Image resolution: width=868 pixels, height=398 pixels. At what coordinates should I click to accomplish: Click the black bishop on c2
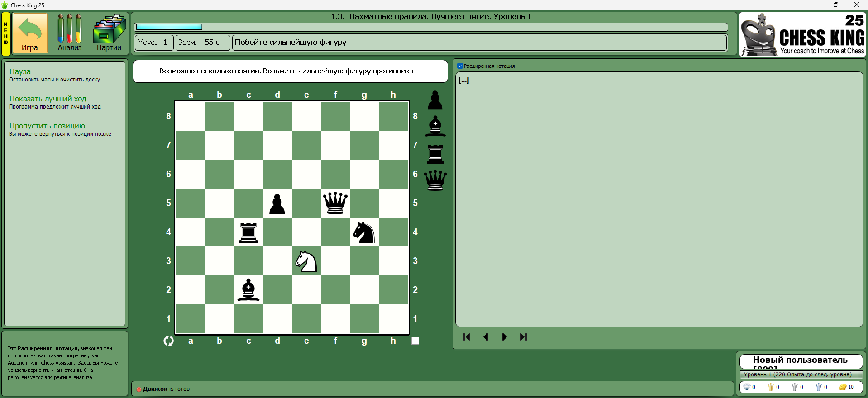pos(248,290)
